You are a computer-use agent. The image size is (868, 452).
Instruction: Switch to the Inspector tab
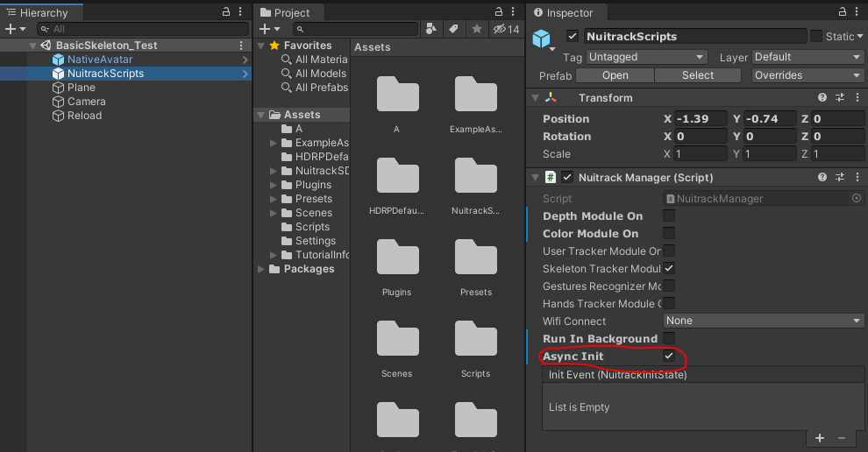click(566, 12)
